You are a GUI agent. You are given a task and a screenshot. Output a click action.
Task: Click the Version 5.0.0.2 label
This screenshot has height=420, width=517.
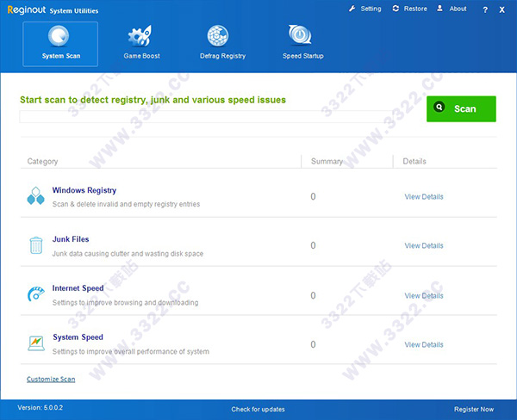pyautogui.click(x=40, y=408)
